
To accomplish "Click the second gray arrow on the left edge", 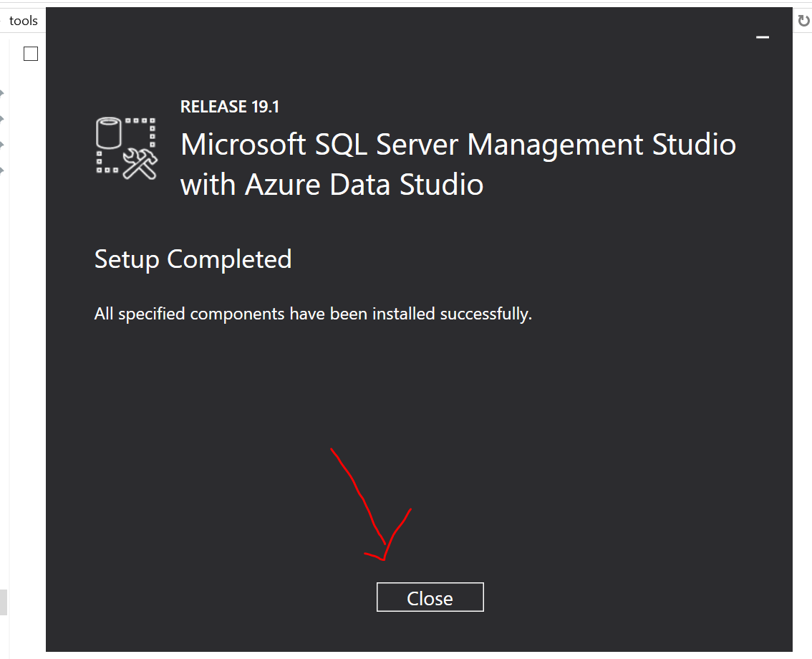I will [1, 119].
